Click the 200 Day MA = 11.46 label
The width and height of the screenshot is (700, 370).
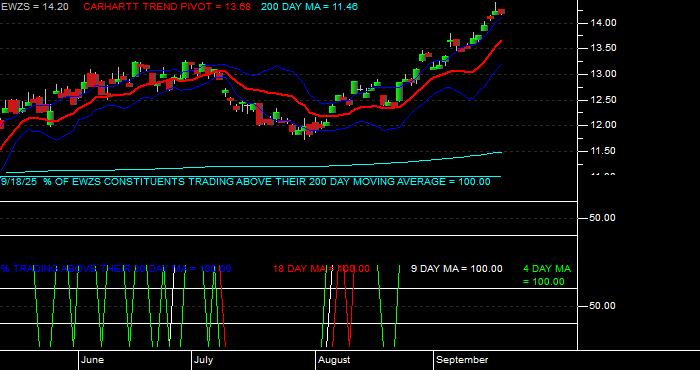(x=309, y=7)
